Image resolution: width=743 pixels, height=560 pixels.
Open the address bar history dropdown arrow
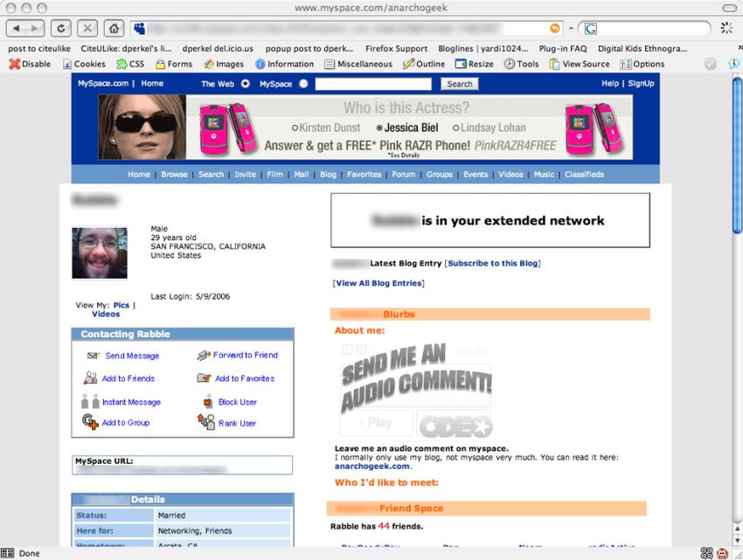[x=571, y=29]
